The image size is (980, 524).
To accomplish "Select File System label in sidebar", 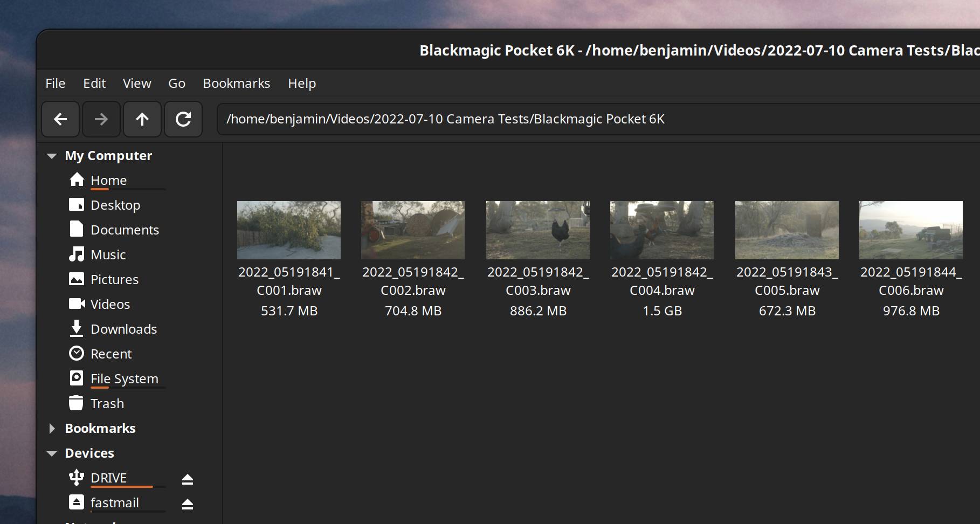I will [x=125, y=379].
